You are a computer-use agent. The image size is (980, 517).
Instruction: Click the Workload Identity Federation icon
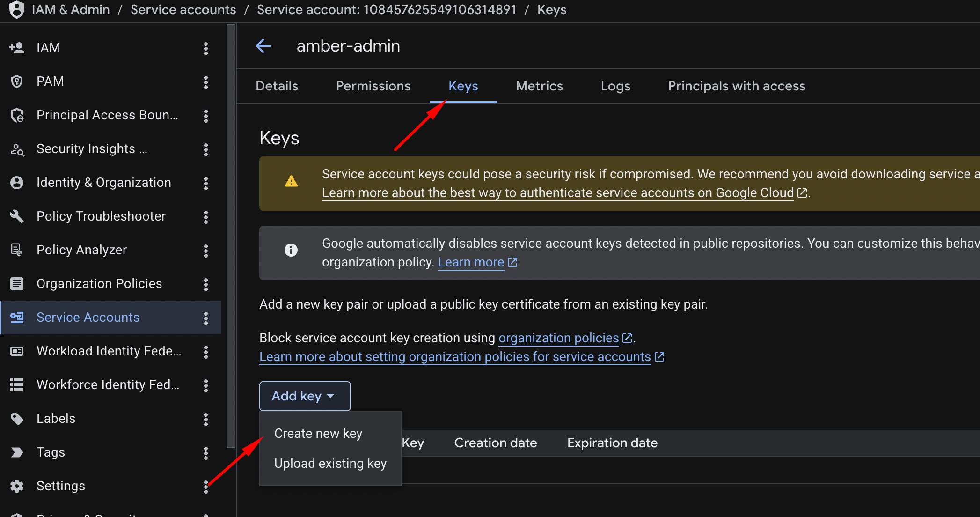[17, 351]
